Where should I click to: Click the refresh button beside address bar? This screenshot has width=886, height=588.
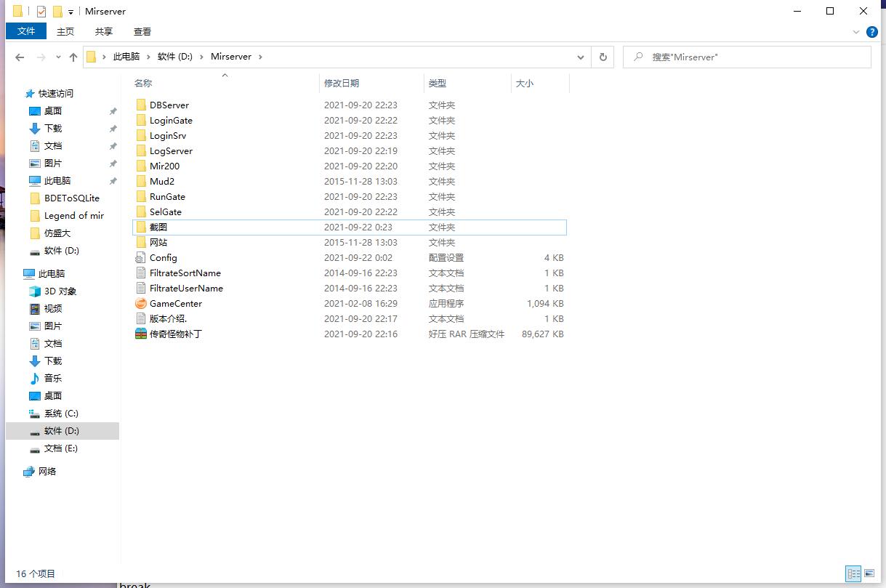click(x=603, y=57)
